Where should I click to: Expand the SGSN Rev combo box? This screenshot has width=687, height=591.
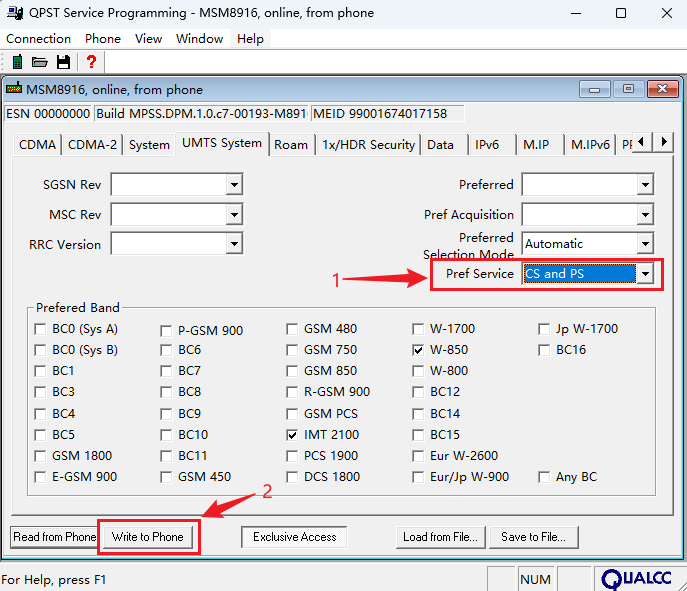click(234, 185)
